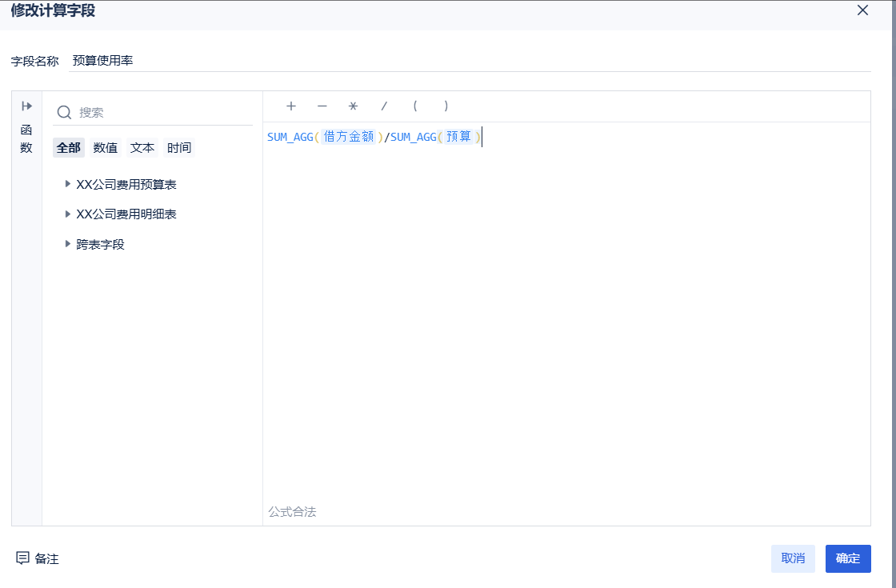Select the 文本 filter tab
This screenshot has height=588, width=896.
tap(142, 148)
